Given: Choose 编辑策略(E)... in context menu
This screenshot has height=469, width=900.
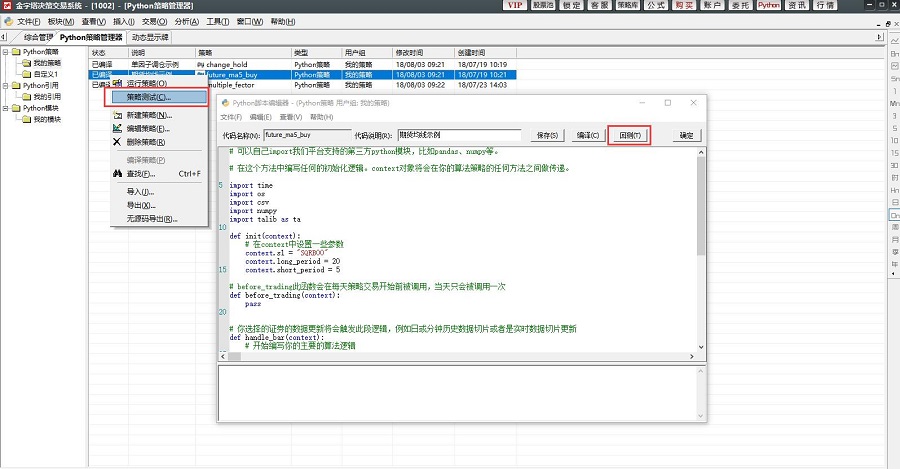Looking at the screenshot, I should point(159,129).
